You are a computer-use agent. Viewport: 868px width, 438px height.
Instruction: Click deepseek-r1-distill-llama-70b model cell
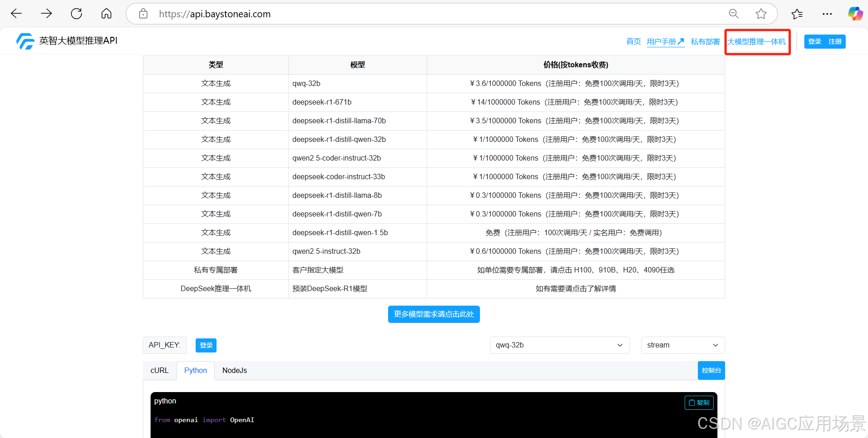point(358,121)
